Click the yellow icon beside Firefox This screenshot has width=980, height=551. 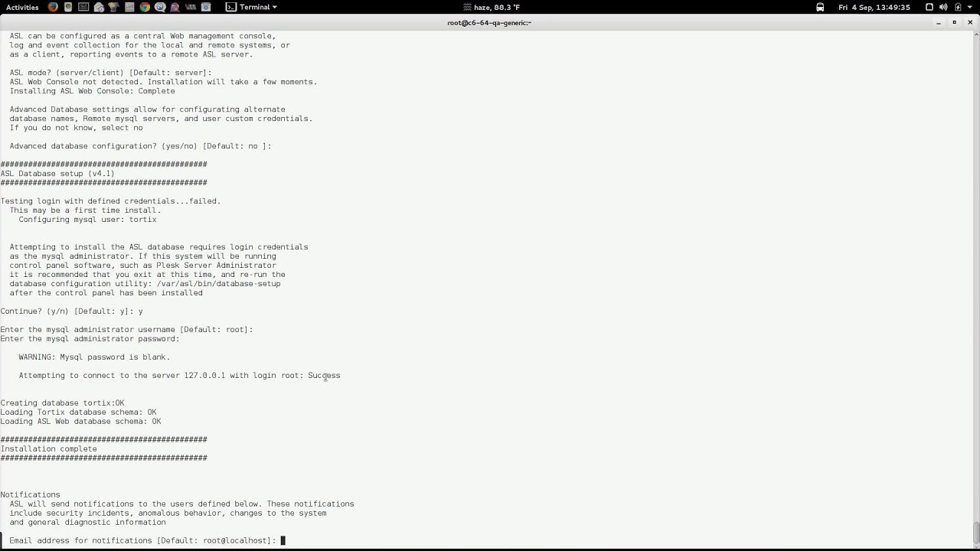68,7
